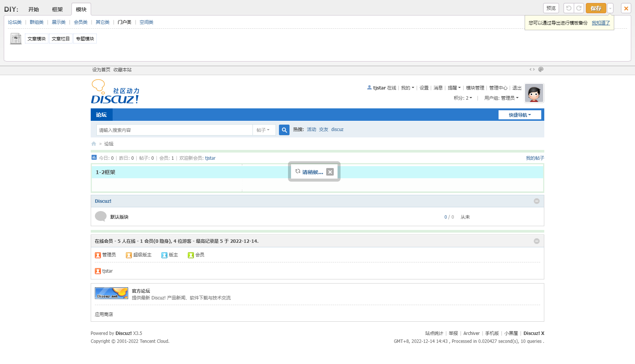
Task: Select the 论坛类 module category
Action: click(x=15, y=22)
